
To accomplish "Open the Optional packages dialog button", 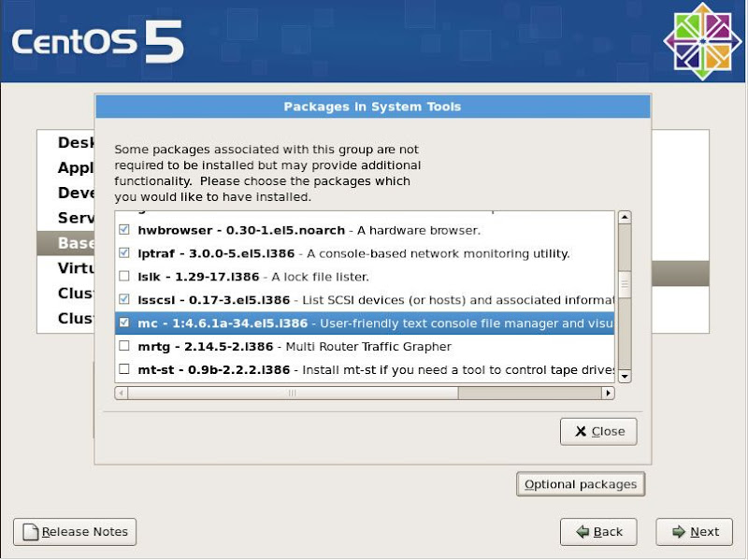I will (x=581, y=484).
